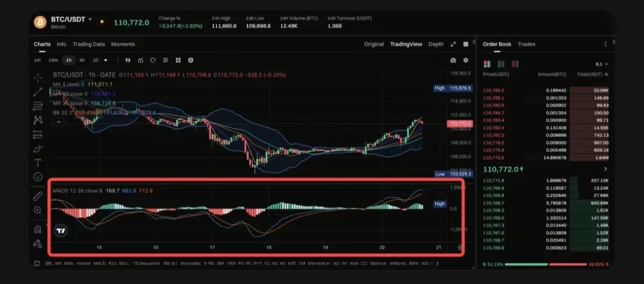Select the XABCD pattern tool

point(38,120)
